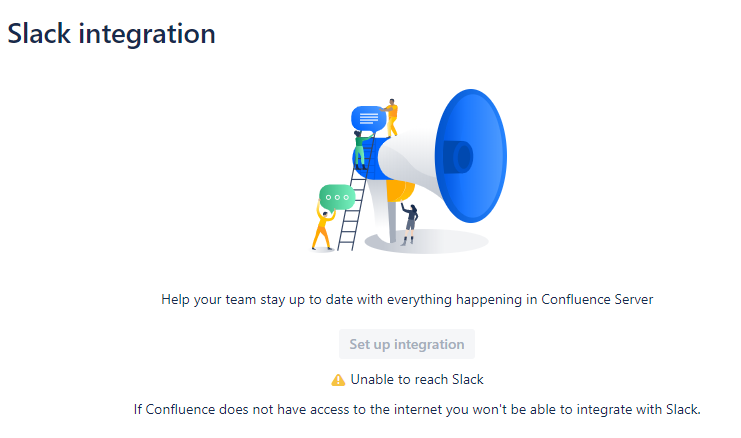Click the blue speech bubble with lines
Image resolution: width=741 pixels, height=438 pixels.
tap(369, 118)
